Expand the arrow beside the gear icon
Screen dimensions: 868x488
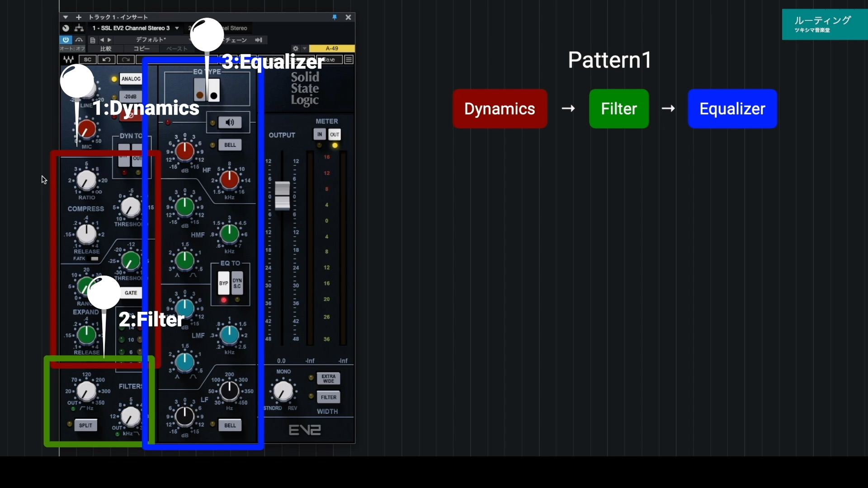(304, 48)
